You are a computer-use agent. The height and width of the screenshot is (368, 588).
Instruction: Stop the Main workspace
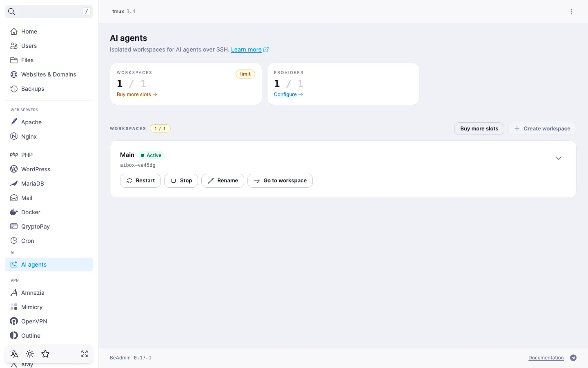coord(181,181)
